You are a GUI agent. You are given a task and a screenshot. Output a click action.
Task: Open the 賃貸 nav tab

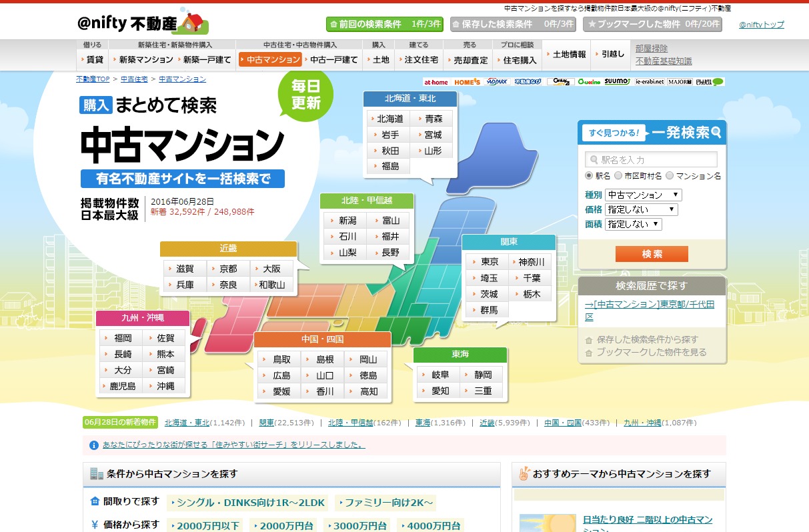pyautogui.click(x=92, y=59)
